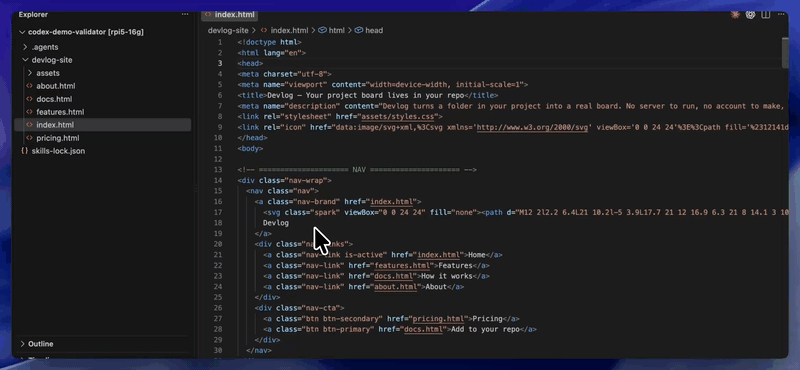Click the meta charset line 4
The width and height of the screenshot is (800, 370).
[x=284, y=74]
